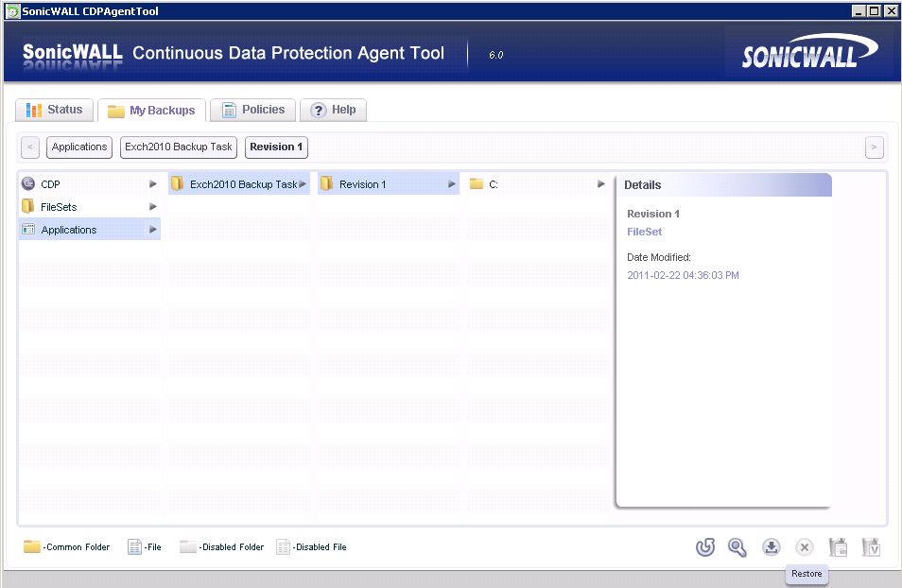This screenshot has height=588, width=902.
Task: Click the Help question mark icon
Action: [x=318, y=110]
